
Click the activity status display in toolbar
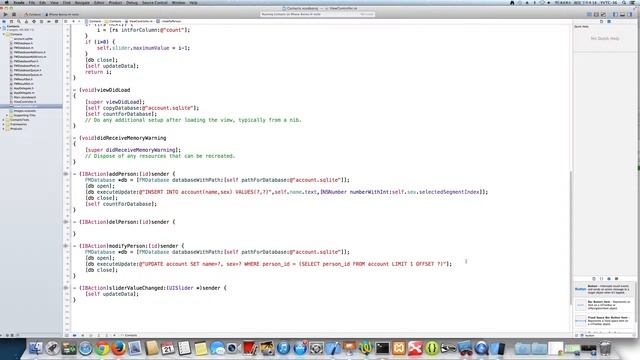[x=318, y=14]
